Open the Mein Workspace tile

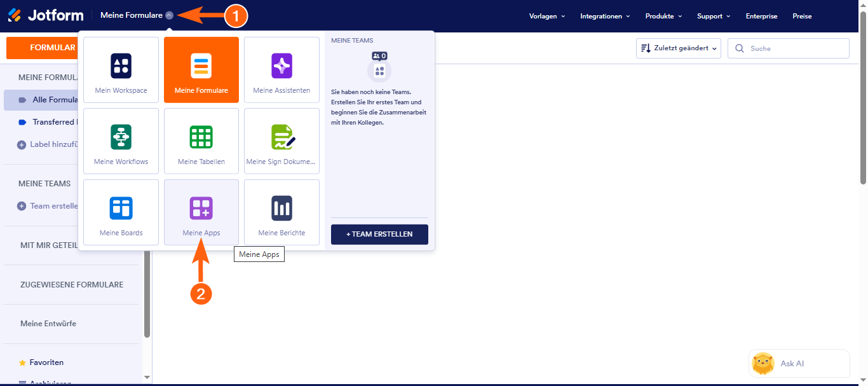pos(121,70)
